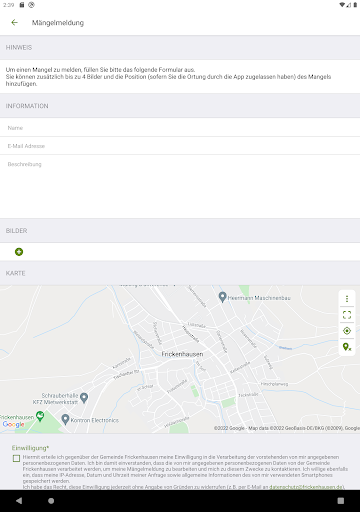Open the datenschutz email link
This screenshot has height=512, width=360.
pyautogui.click(x=306, y=487)
